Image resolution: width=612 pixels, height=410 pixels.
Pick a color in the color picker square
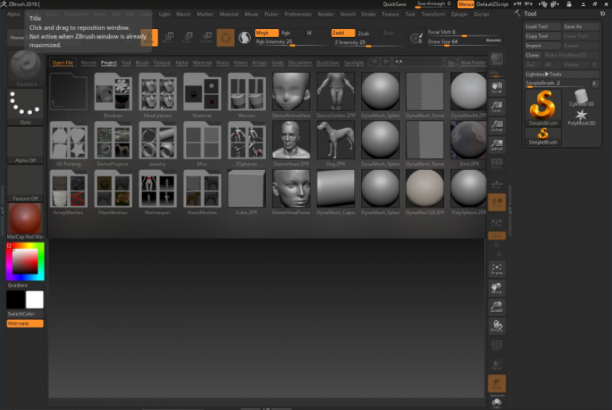coord(25,261)
